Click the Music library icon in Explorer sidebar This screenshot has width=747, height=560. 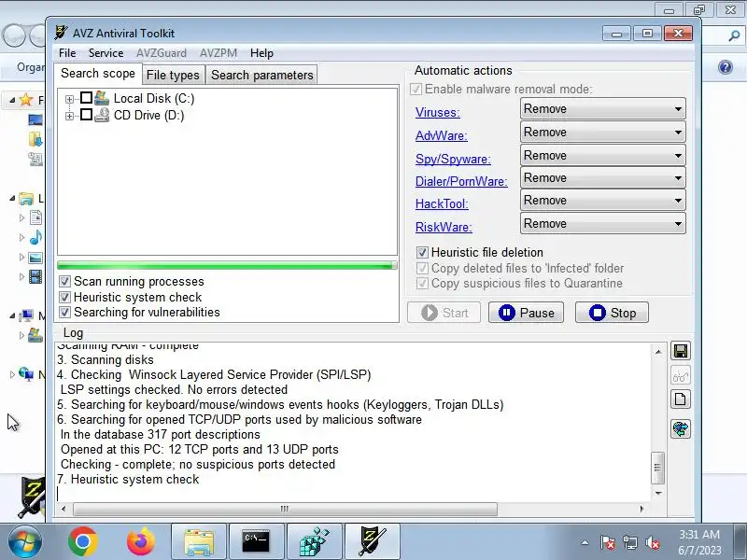(35, 237)
